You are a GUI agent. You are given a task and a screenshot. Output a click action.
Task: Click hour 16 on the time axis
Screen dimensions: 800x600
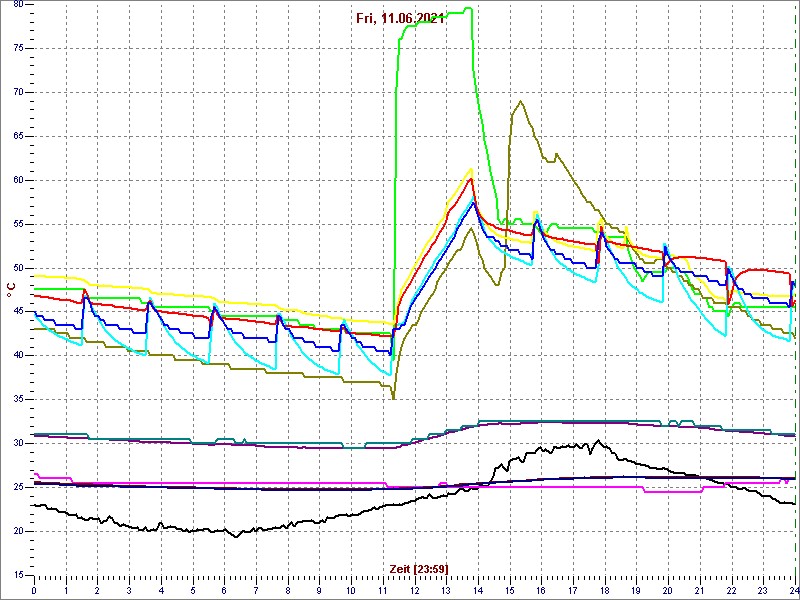[541, 590]
